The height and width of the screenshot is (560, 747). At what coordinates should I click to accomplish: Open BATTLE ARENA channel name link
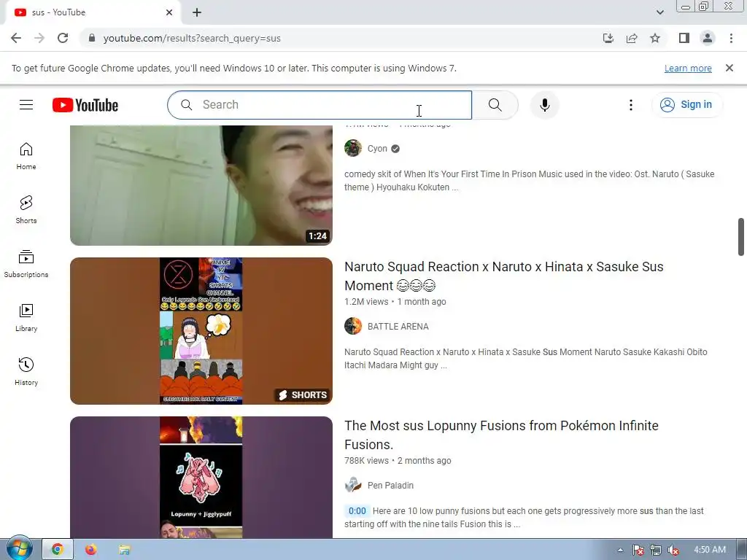398,327
